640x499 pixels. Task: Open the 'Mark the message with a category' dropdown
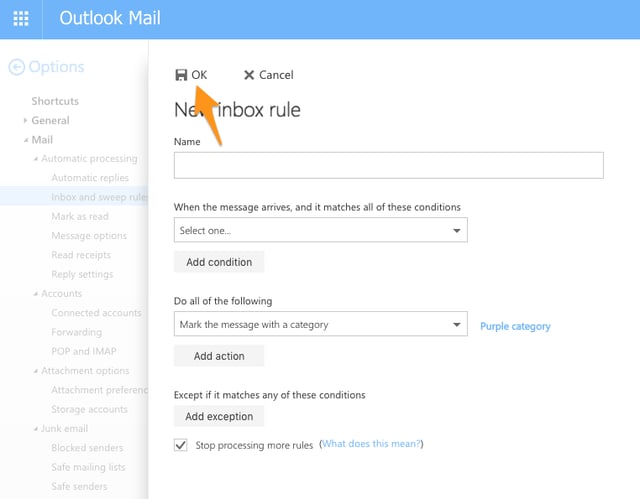point(320,324)
